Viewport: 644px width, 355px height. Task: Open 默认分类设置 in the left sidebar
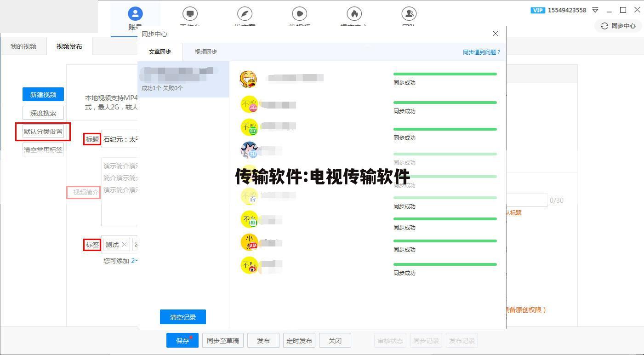coord(43,132)
